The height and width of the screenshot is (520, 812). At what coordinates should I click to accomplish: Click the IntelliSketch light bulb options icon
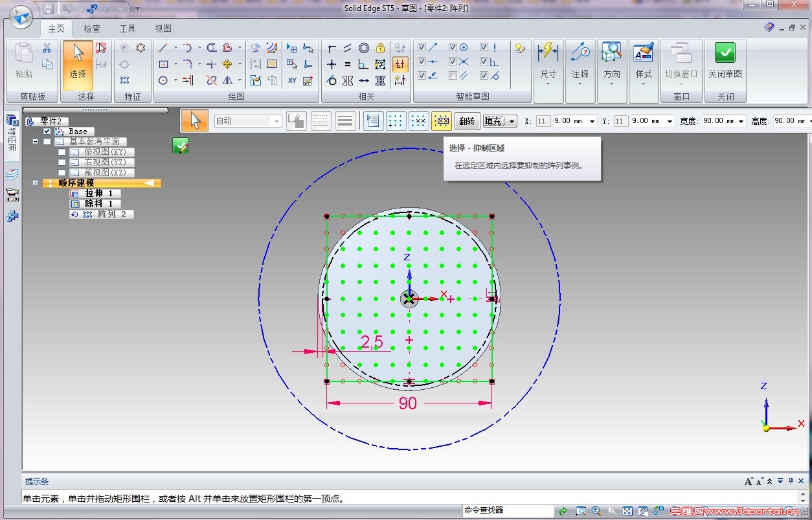pos(519,48)
